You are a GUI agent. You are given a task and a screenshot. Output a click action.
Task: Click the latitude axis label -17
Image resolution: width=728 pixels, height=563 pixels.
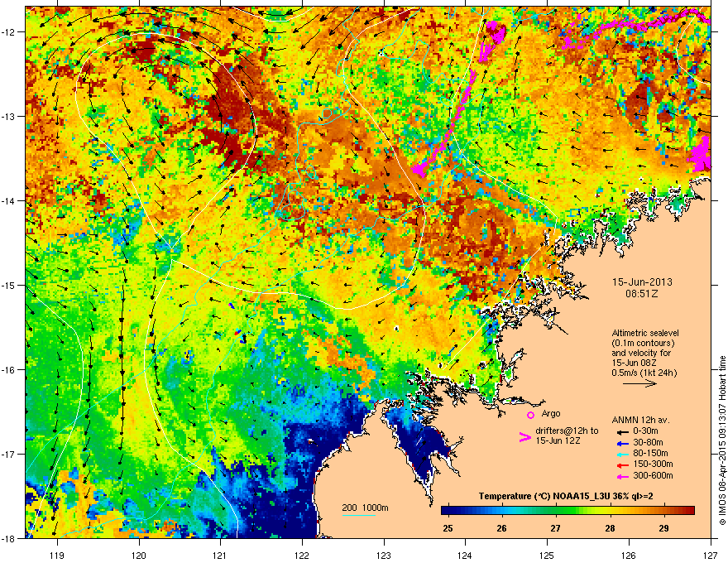pos(9,454)
